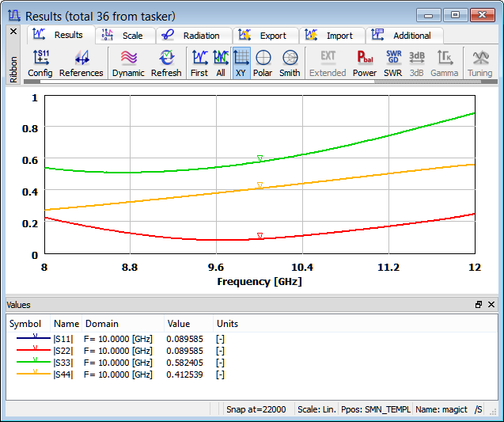The height and width of the screenshot is (422, 504).
Task: Open the Dynamic display option
Action: pos(128,63)
